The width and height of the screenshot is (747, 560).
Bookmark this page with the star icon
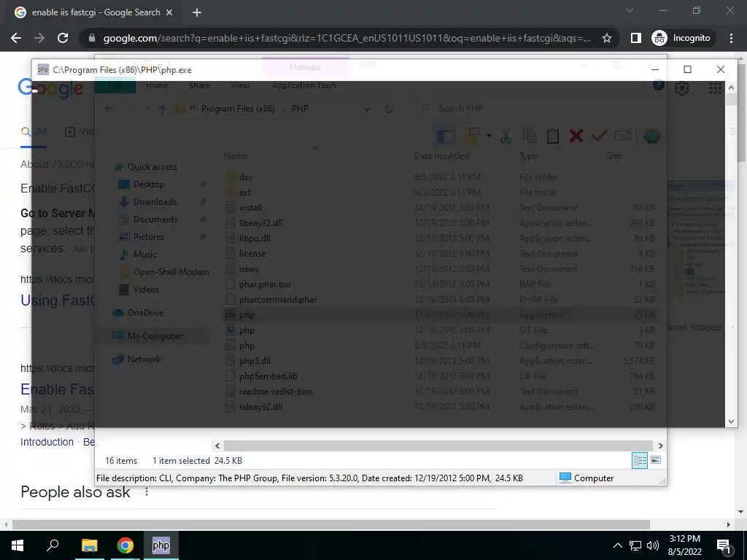(606, 38)
